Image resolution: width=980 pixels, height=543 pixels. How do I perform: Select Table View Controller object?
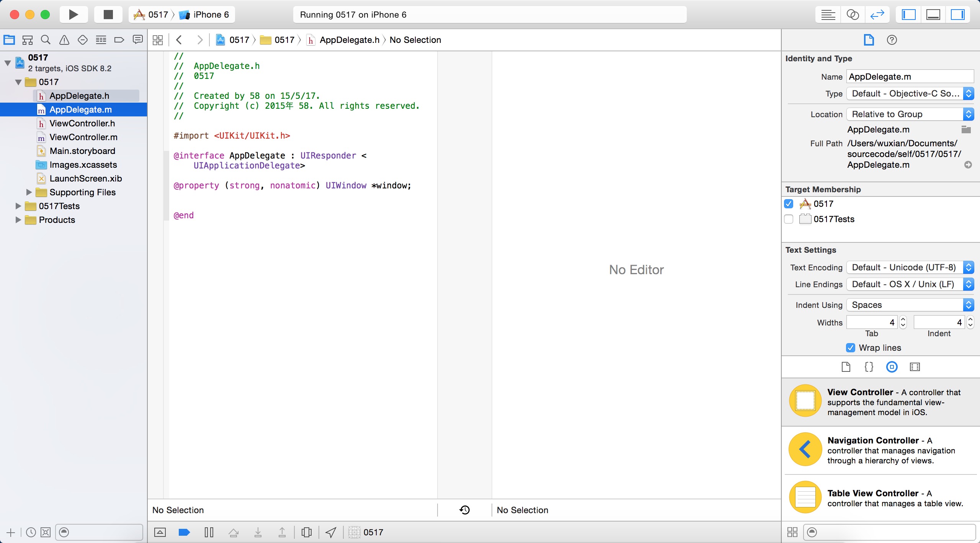click(880, 498)
